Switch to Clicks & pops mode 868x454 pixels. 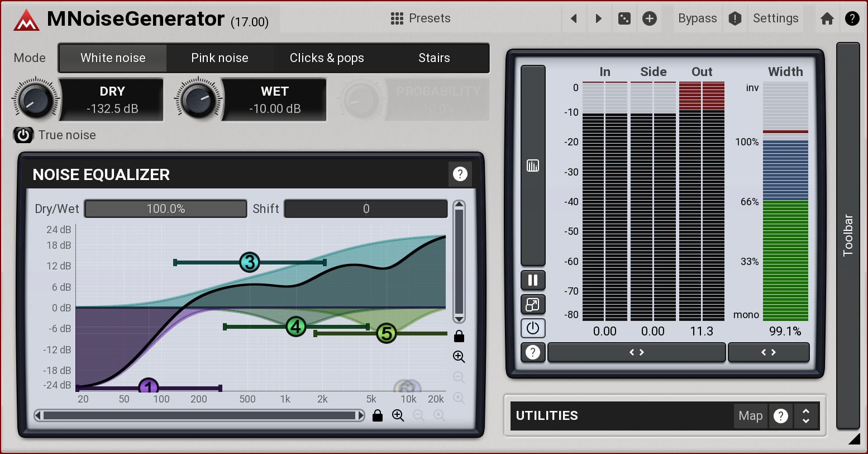coord(327,58)
